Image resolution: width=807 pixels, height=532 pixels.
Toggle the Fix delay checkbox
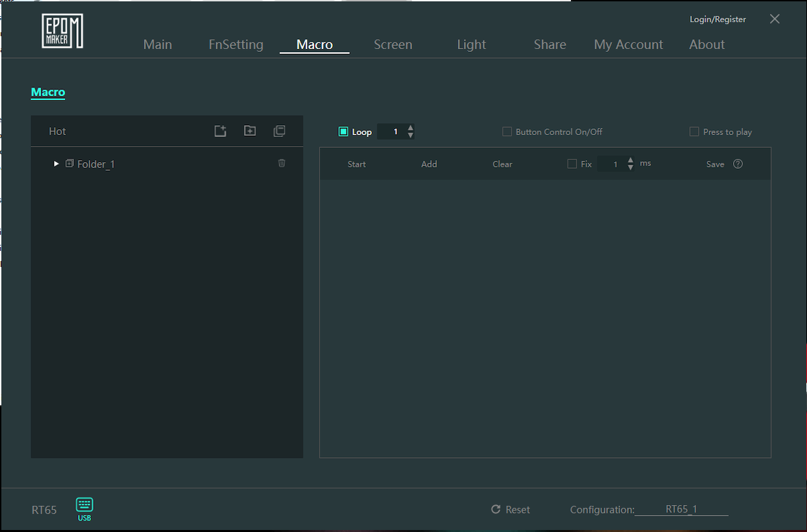tap(572, 164)
